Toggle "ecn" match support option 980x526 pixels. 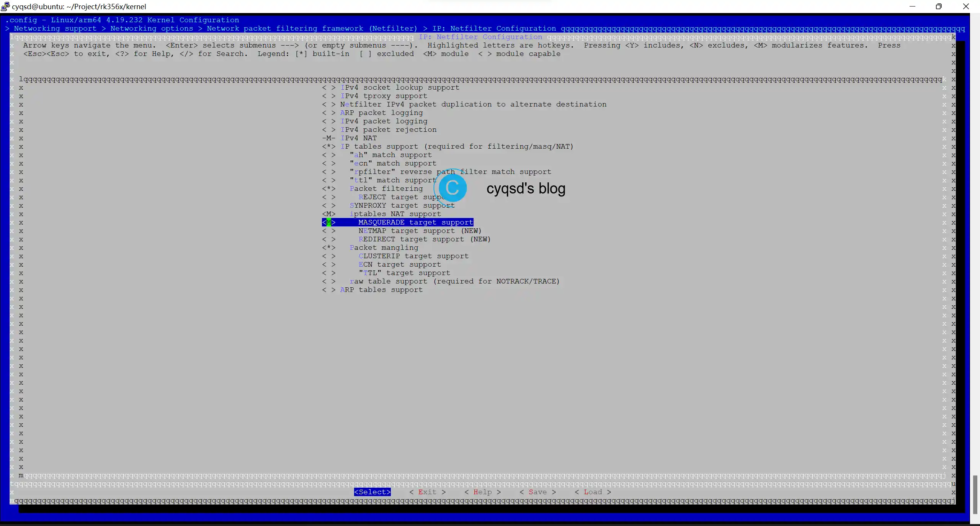click(379, 163)
